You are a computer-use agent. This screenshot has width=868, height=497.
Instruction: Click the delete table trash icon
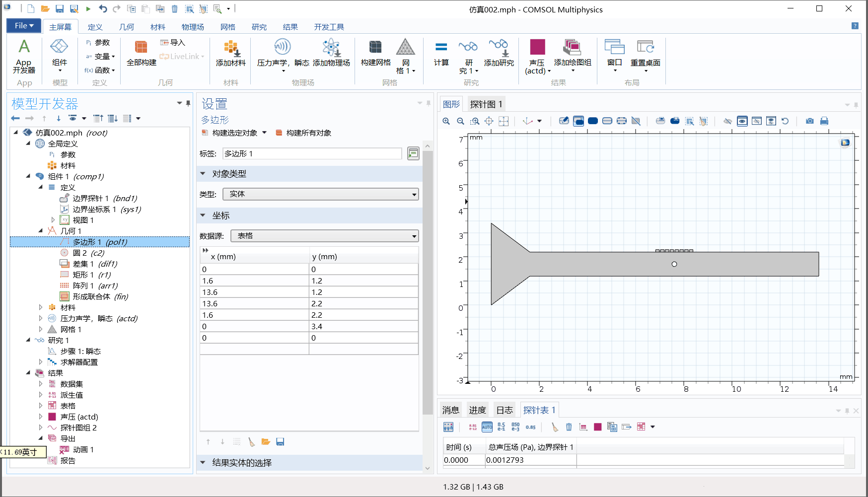click(569, 427)
